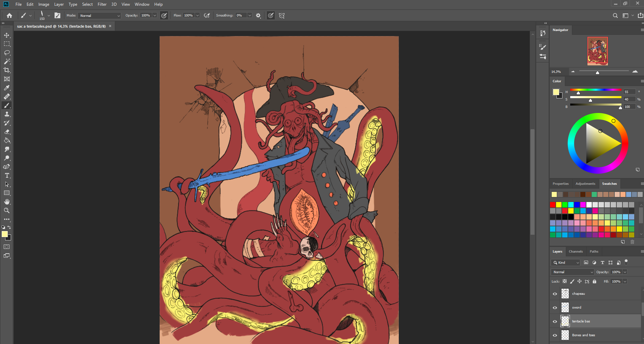Switch to the Adjustments tab

585,184
